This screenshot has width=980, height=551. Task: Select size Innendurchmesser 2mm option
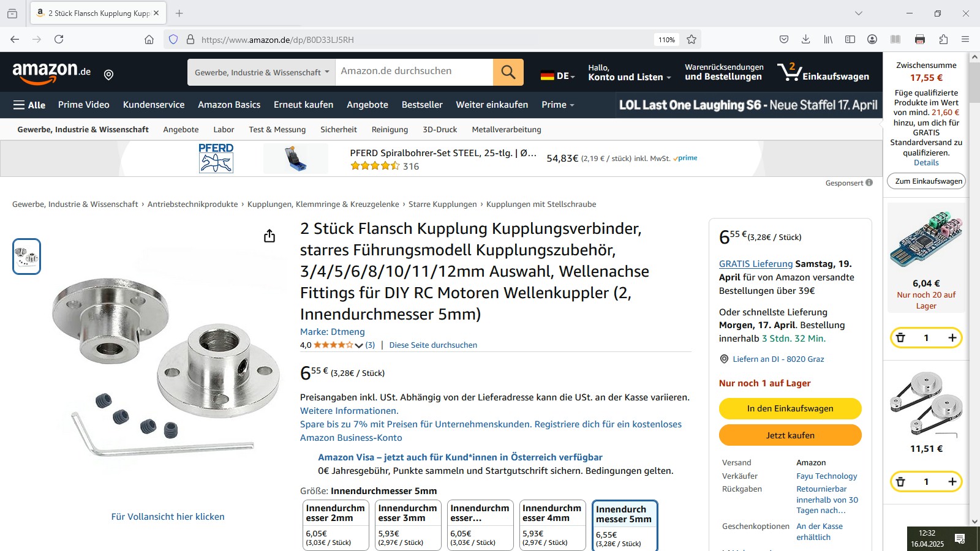click(x=335, y=525)
